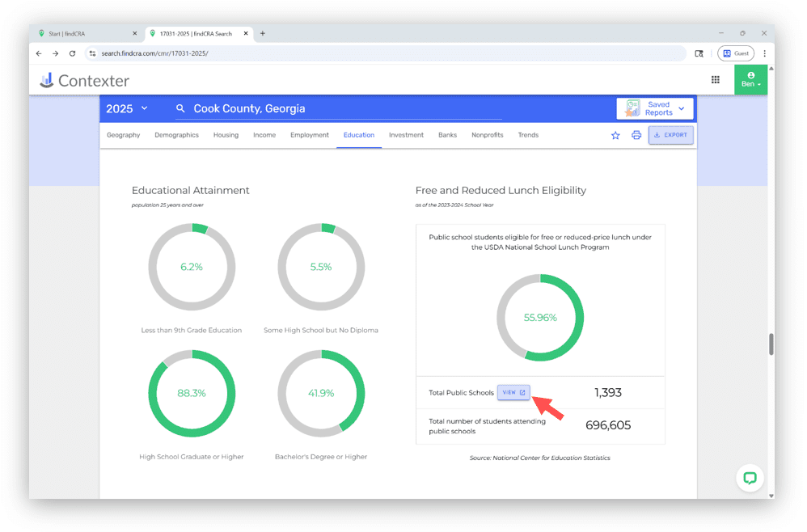The image size is (807, 532).
Task: Open a new browser tab
Action: pyautogui.click(x=263, y=33)
